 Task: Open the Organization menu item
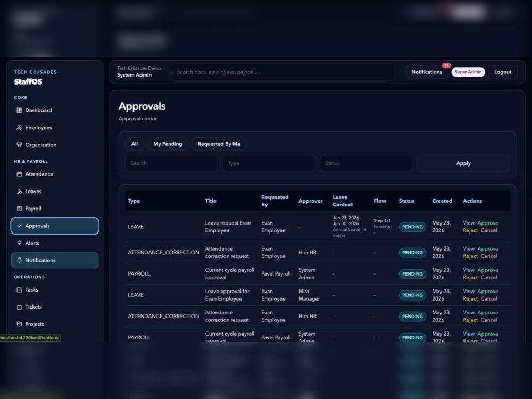(x=55, y=145)
